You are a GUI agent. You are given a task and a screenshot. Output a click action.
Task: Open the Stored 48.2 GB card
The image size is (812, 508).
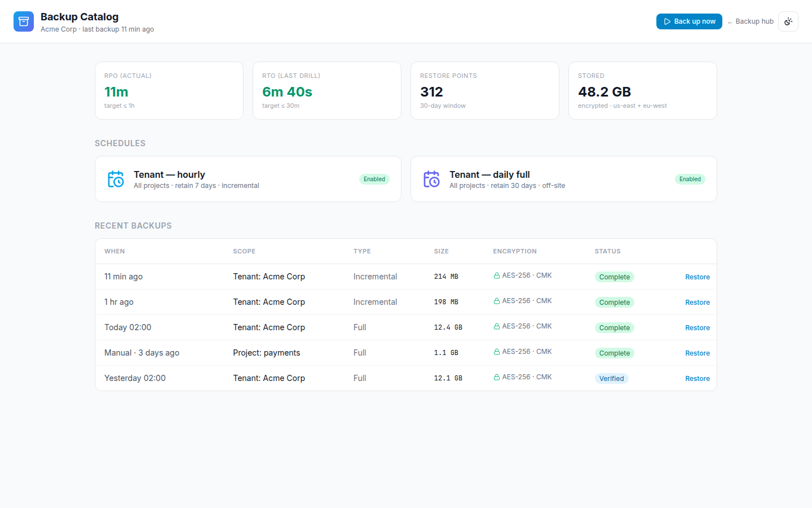click(x=643, y=90)
